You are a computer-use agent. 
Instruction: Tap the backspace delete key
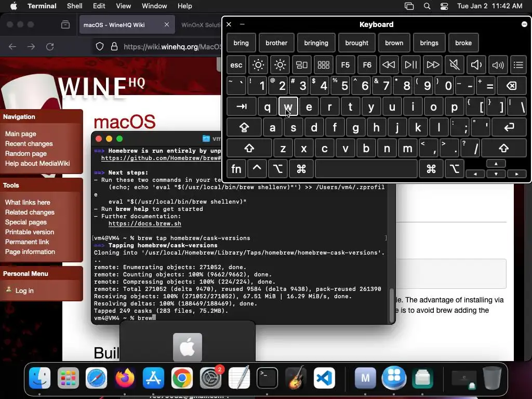click(512, 86)
